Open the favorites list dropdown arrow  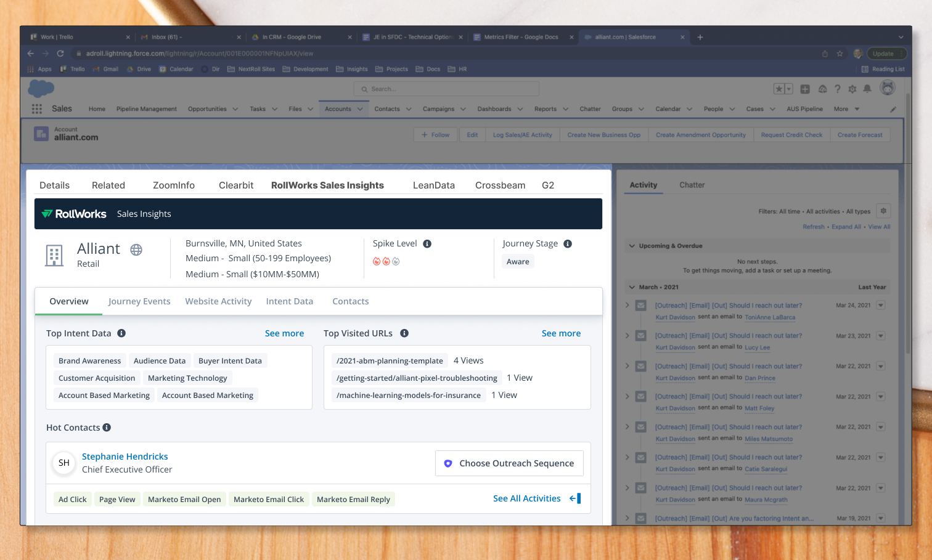[x=788, y=89]
